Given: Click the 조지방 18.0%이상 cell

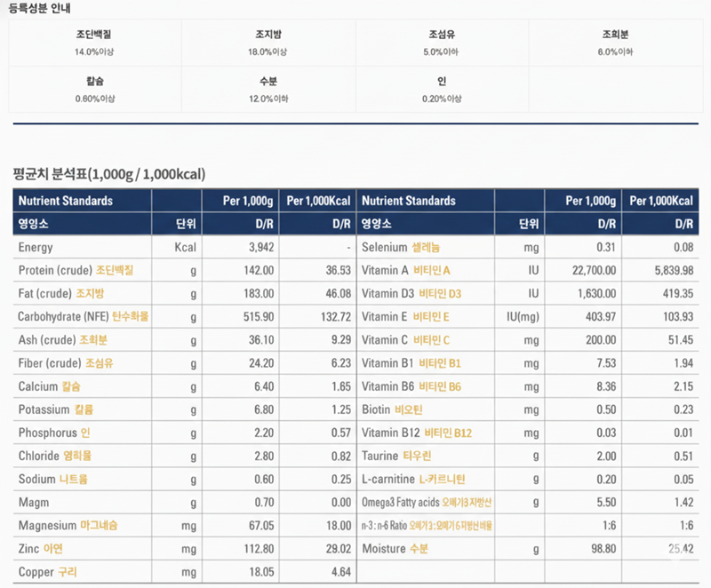Looking at the screenshot, I should (268, 43).
